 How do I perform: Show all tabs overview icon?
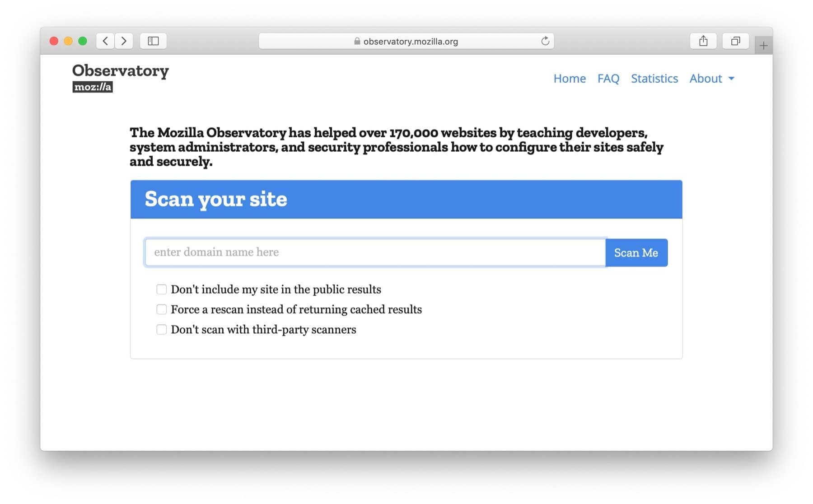[735, 41]
